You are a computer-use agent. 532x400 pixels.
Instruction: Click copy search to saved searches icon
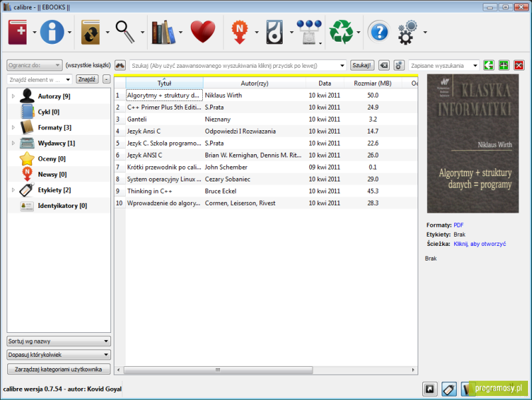489,65
